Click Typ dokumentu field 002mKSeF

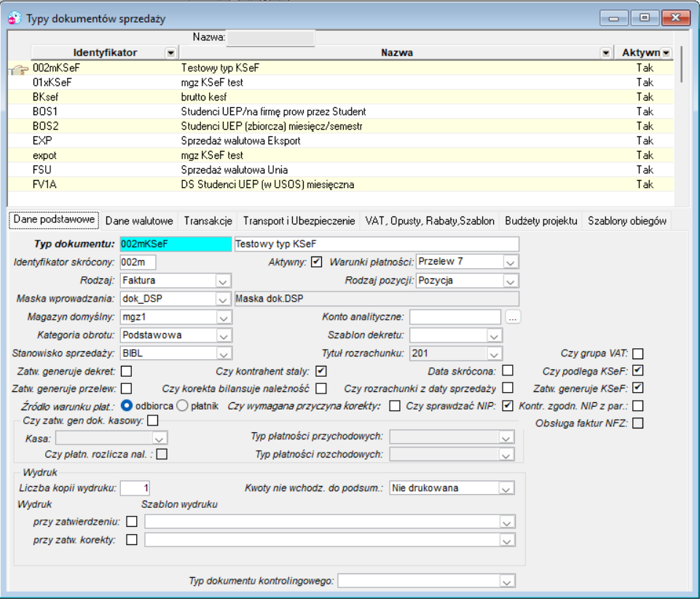coord(176,244)
